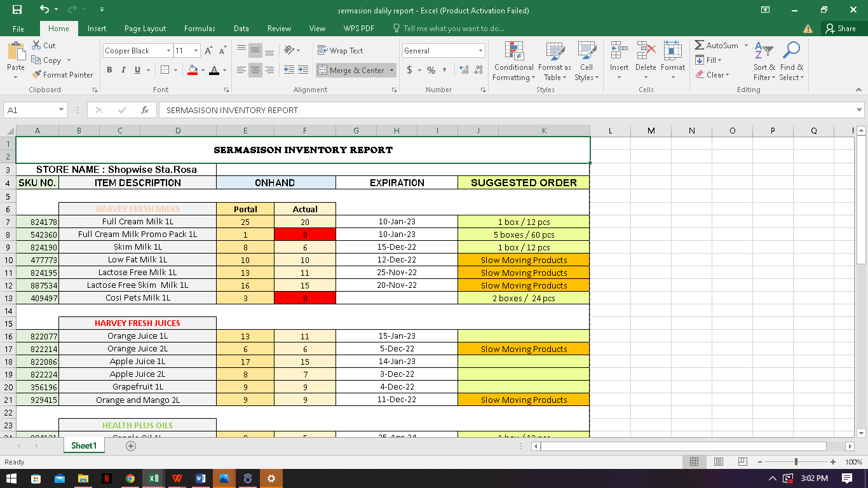Click the Format cells button
Screen dimensions: 868x488
[673, 62]
